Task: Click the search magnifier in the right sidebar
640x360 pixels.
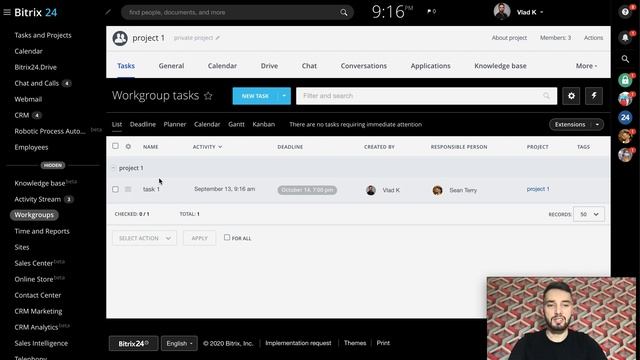Action: [625, 59]
